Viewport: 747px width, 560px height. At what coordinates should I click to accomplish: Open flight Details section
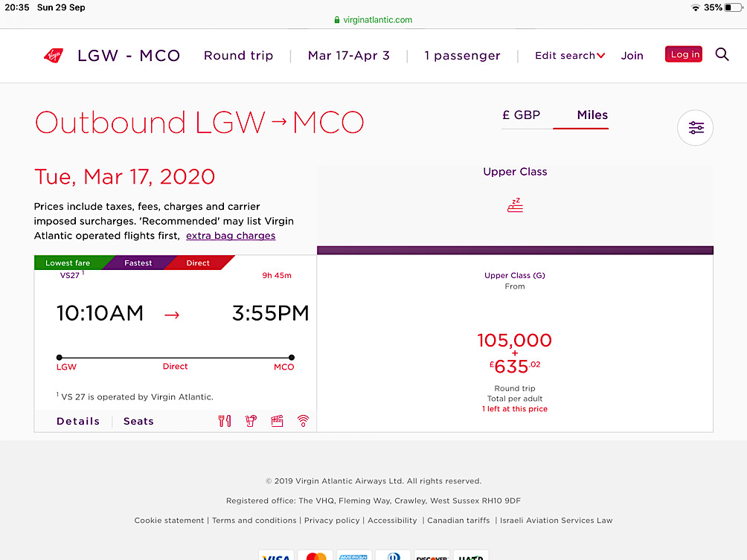pyautogui.click(x=78, y=422)
